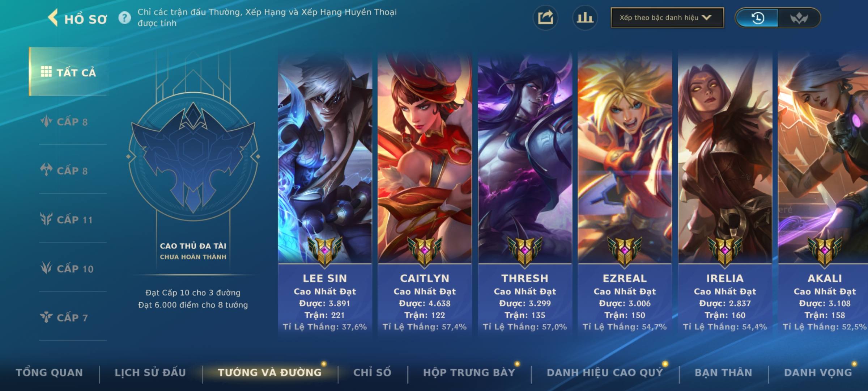The height and width of the screenshot is (391, 868).
Task: Tap the share profile icon
Action: [x=545, y=18]
